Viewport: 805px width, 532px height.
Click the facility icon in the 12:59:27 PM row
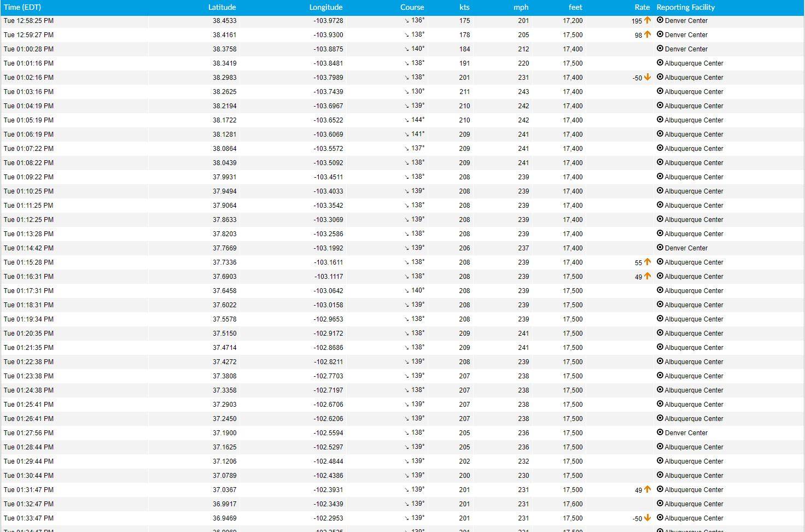pos(660,34)
